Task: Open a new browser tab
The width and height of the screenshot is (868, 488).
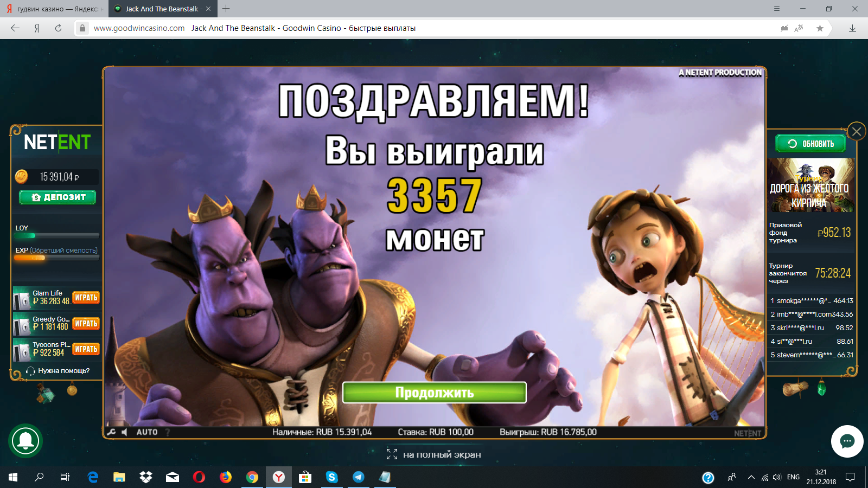Action: coord(226,9)
